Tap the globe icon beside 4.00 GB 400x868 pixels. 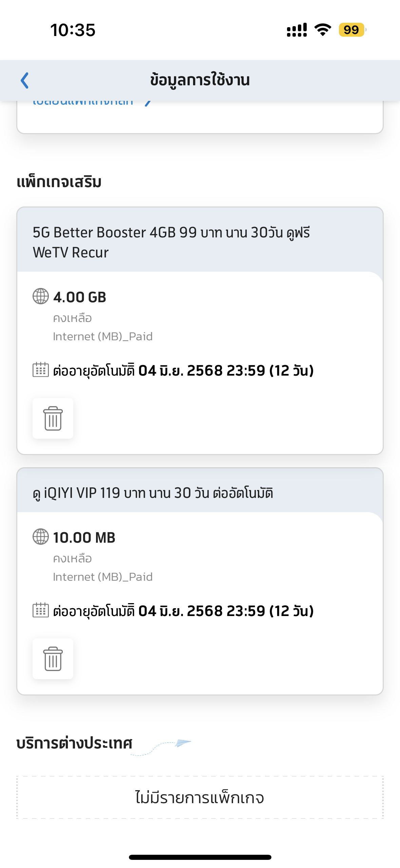click(41, 296)
